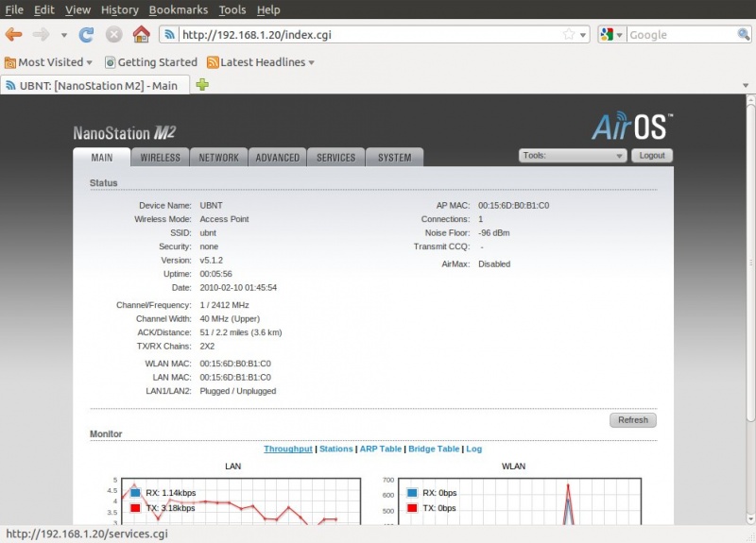Open the Stations monitor link
Image resolution: width=756 pixels, height=543 pixels.
[336, 449]
